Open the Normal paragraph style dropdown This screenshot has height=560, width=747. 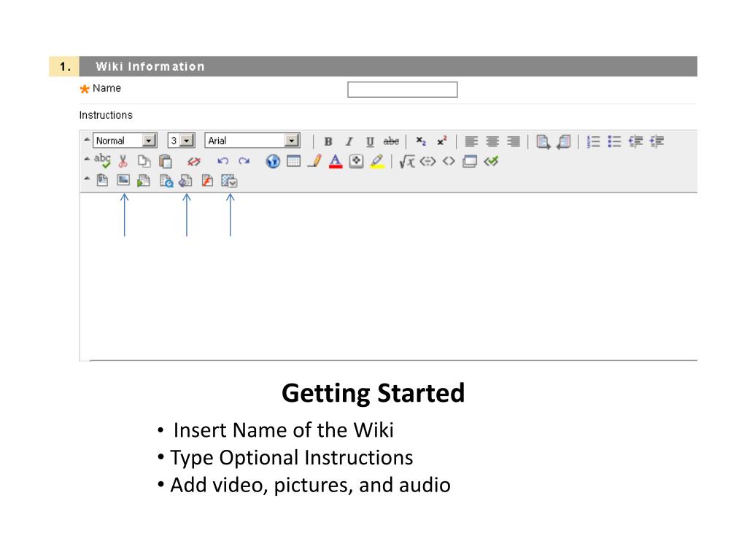(149, 141)
